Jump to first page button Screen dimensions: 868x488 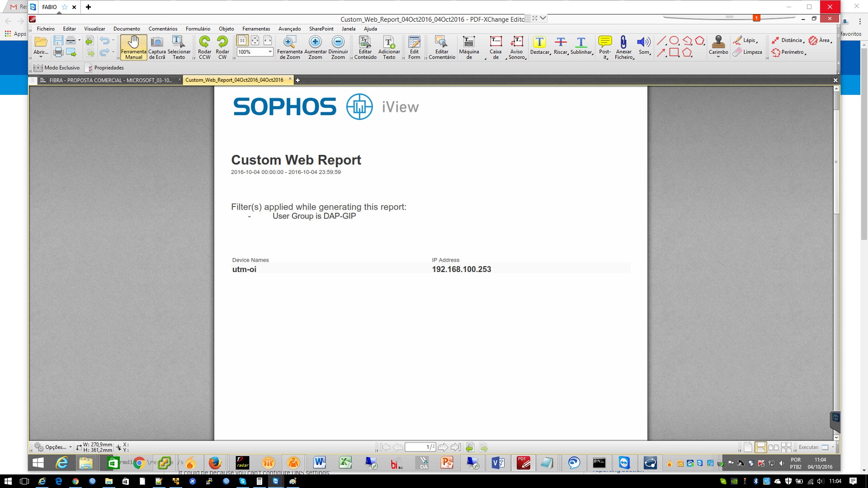pyautogui.click(x=385, y=447)
